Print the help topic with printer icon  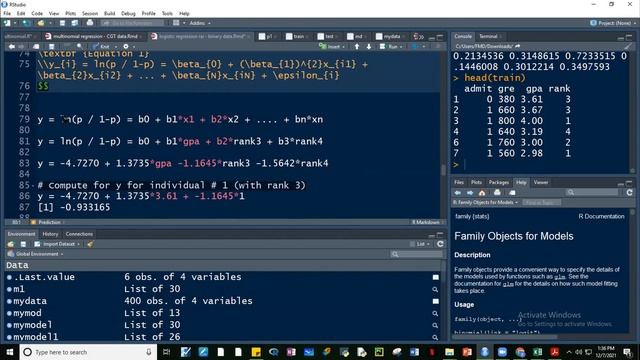coord(497,193)
